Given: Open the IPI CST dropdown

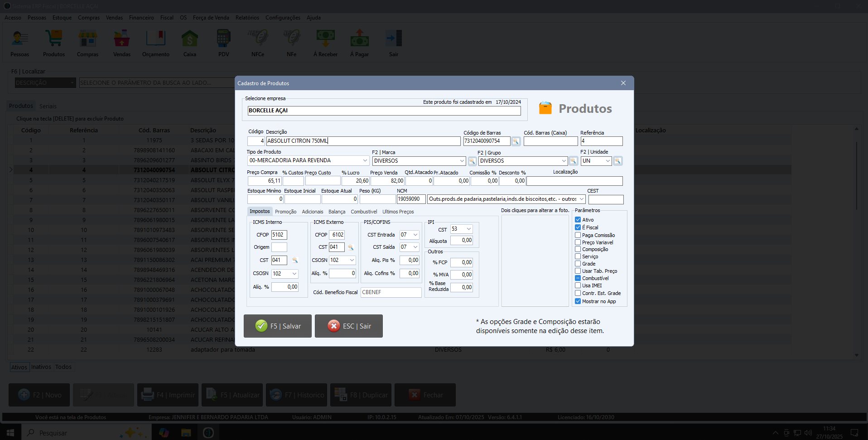Looking at the screenshot, I should coord(468,229).
